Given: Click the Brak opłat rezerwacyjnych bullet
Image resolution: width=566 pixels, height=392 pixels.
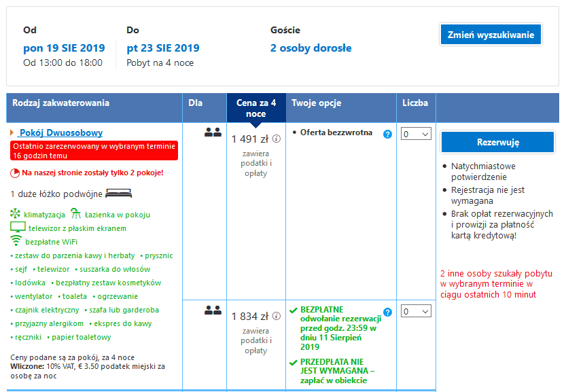Looking at the screenshot, I should click(x=501, y=224).
